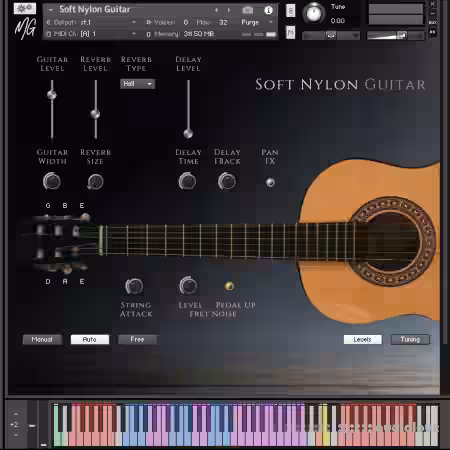Click the Fret Noise Level knob

click(x=188, y=286)
